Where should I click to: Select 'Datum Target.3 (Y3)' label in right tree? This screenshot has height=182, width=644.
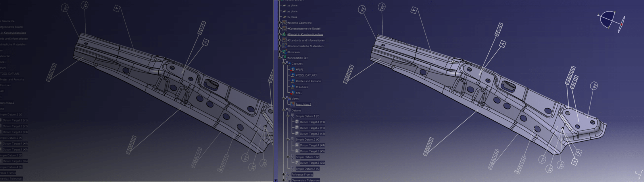(312, 134)
